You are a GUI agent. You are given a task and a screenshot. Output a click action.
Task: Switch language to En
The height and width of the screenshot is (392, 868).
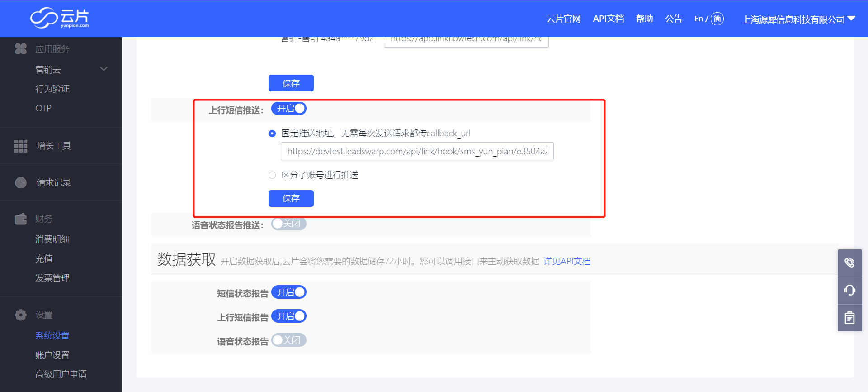pos(698,19)
